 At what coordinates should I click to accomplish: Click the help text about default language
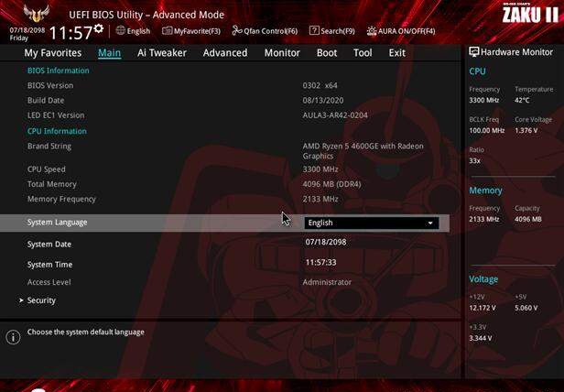pyautogui.click(x=86, y=332)
